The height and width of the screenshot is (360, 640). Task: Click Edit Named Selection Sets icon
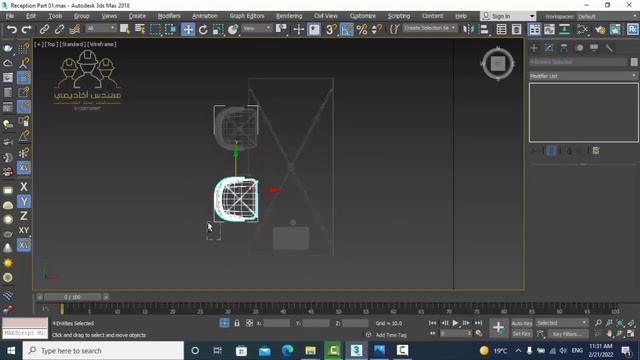point(394,29)
